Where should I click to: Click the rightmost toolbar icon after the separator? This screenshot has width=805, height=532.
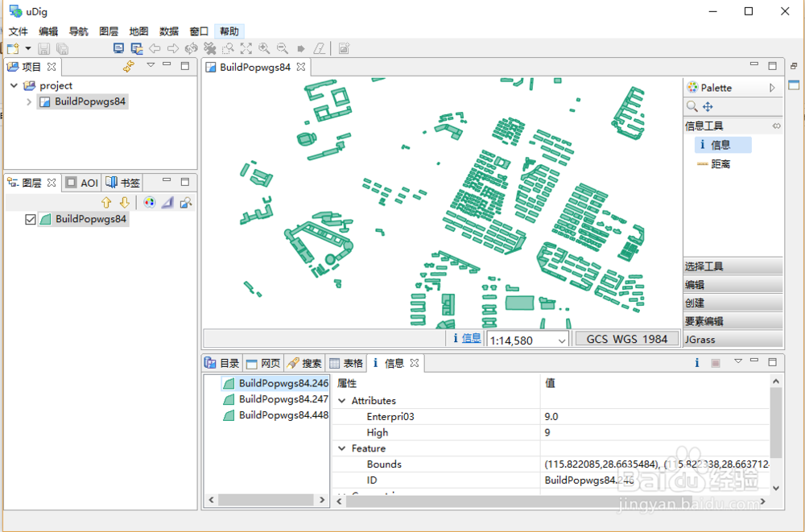click(344, 49)
